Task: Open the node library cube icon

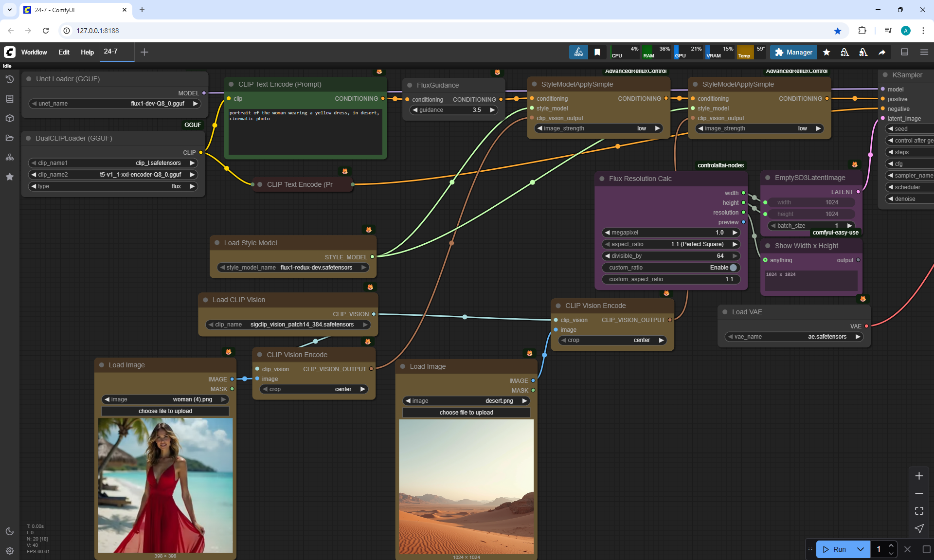Action: [x=10, y=118]
